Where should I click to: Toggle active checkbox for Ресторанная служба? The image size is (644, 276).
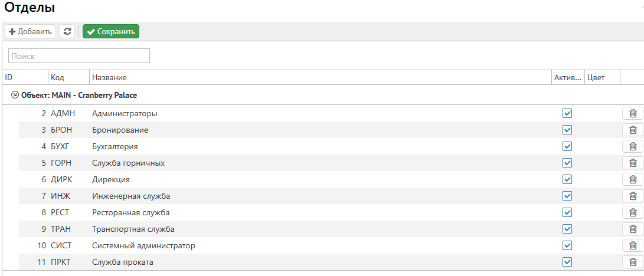[x=567, y=212]
